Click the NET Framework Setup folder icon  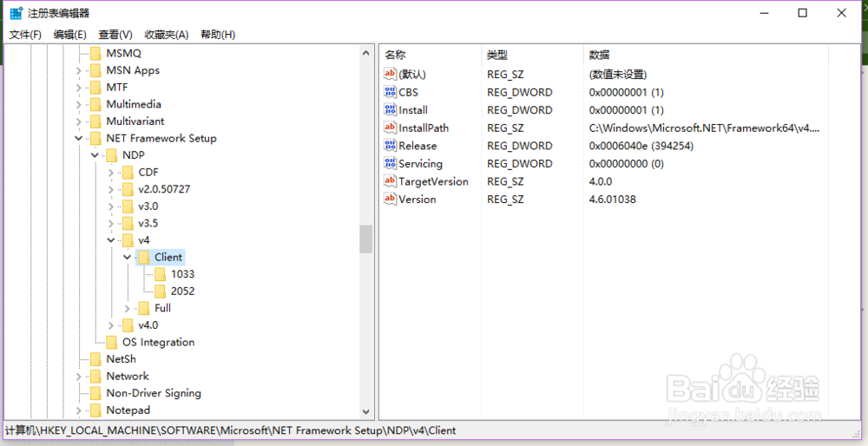pos(95,138)
